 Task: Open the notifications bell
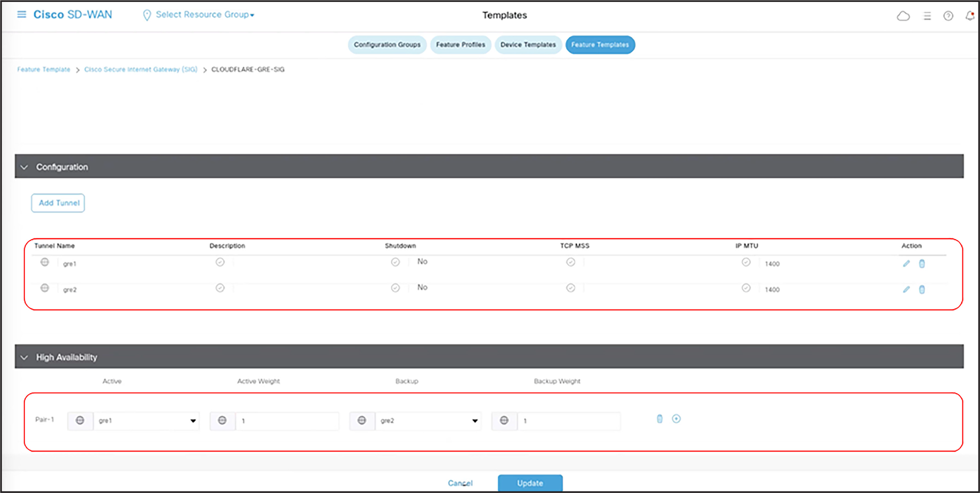(970, 16)
